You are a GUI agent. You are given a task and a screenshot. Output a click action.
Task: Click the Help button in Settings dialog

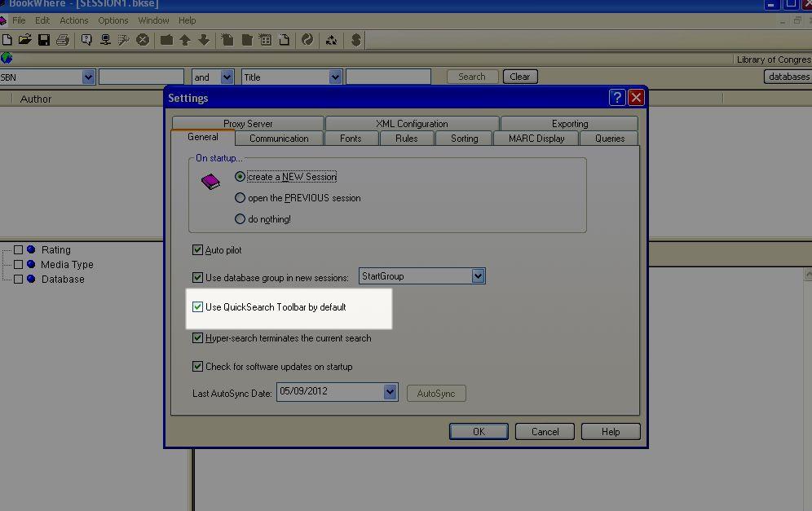[x=611, y=432]
